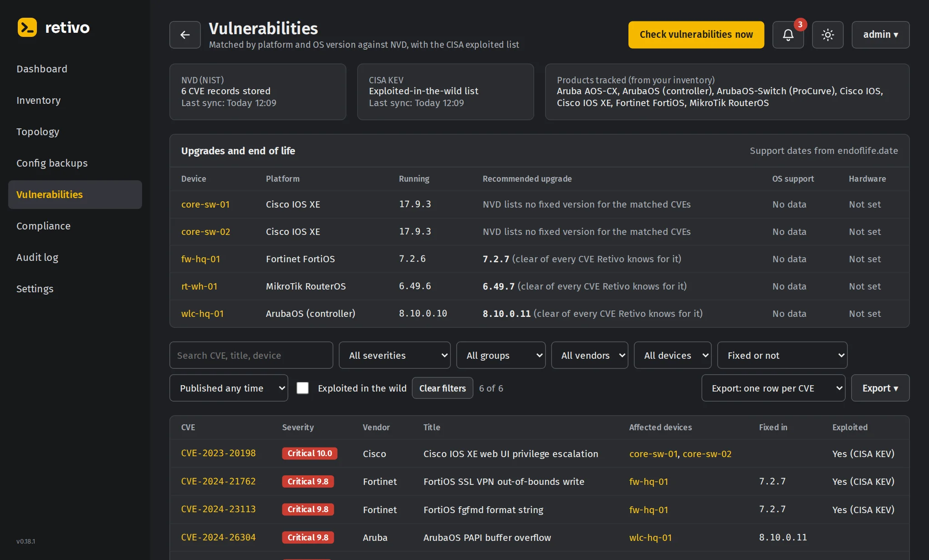The image size is (929, 560).
Task: Click the Critical 10.0 severity badge
Action: 310,453
